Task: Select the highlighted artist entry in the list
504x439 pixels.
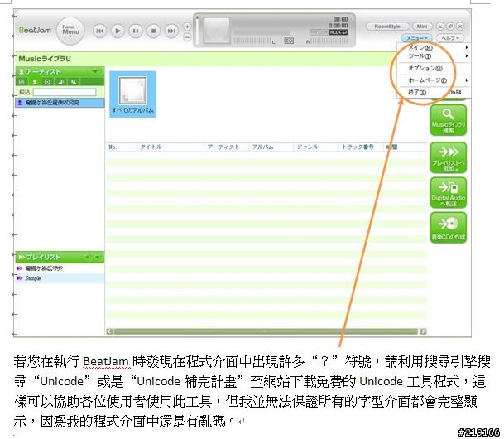Action: [x=60, y=103]
